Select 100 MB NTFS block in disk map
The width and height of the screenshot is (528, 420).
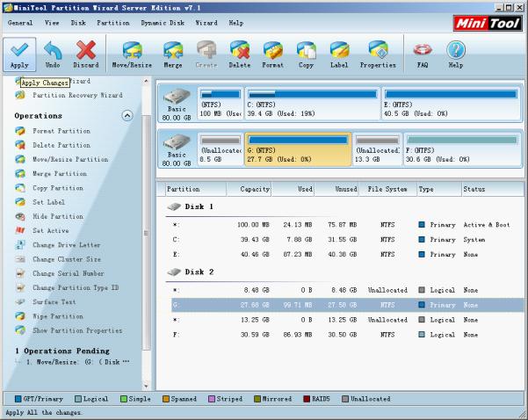(221, 103)
